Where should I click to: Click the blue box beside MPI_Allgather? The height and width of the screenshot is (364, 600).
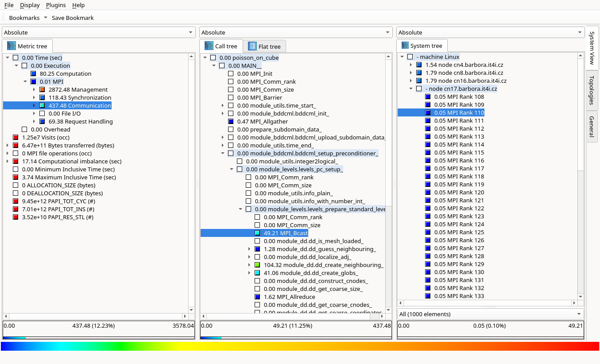point(231,122)
